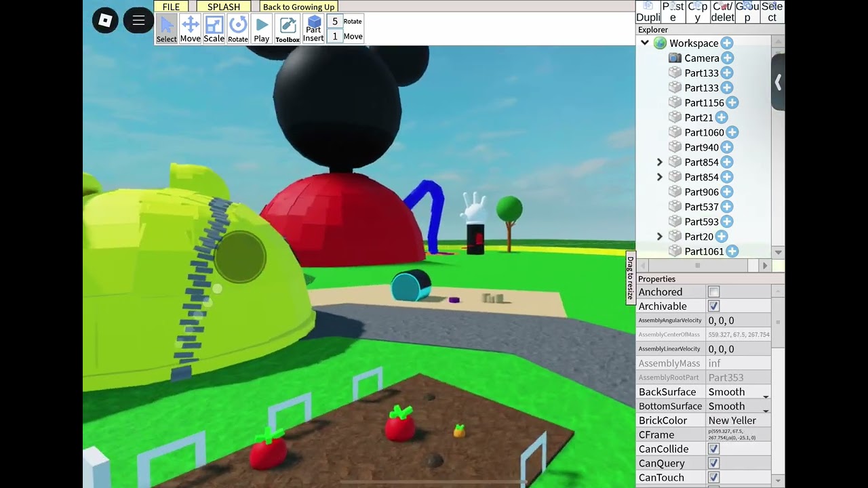Image resolution: width=868 pixels, height=488 pixels.
Task: Click the Paste button
Action: (x=673, y=12)
